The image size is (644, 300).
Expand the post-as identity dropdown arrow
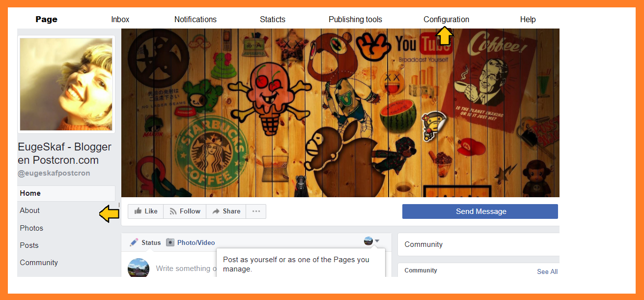(x=377, y=241)
